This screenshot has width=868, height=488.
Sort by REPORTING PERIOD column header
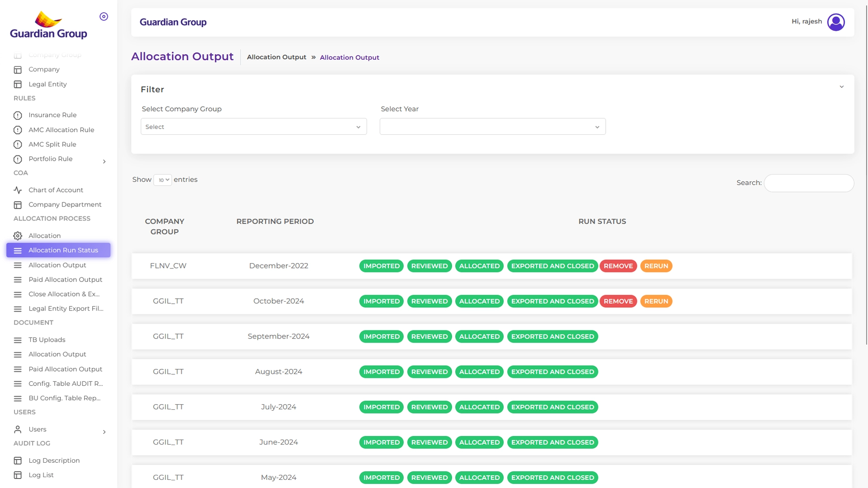(275, 221)
